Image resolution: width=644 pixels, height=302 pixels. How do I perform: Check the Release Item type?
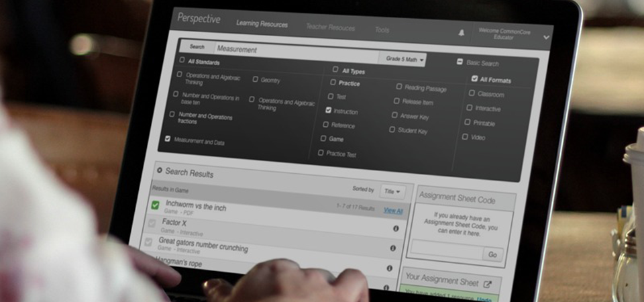[396, 101]
